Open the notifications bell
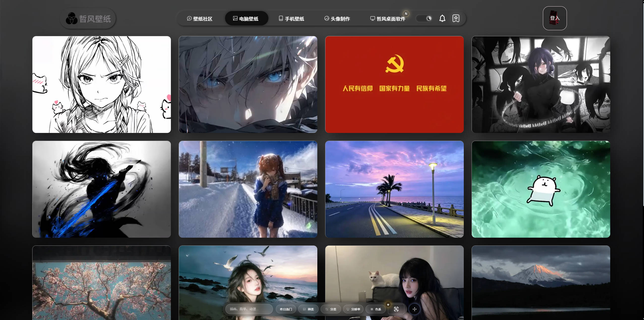 (x=442, y=18)
